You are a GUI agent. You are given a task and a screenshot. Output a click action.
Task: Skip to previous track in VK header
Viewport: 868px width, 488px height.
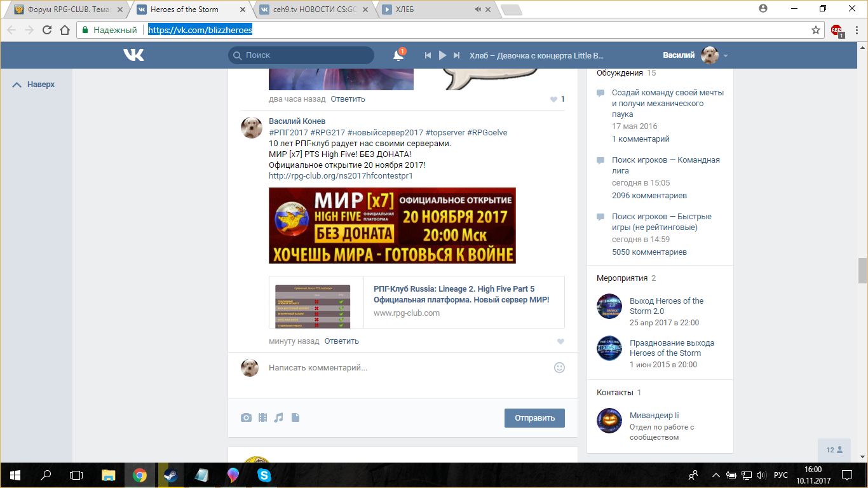(x=428, y=55)
